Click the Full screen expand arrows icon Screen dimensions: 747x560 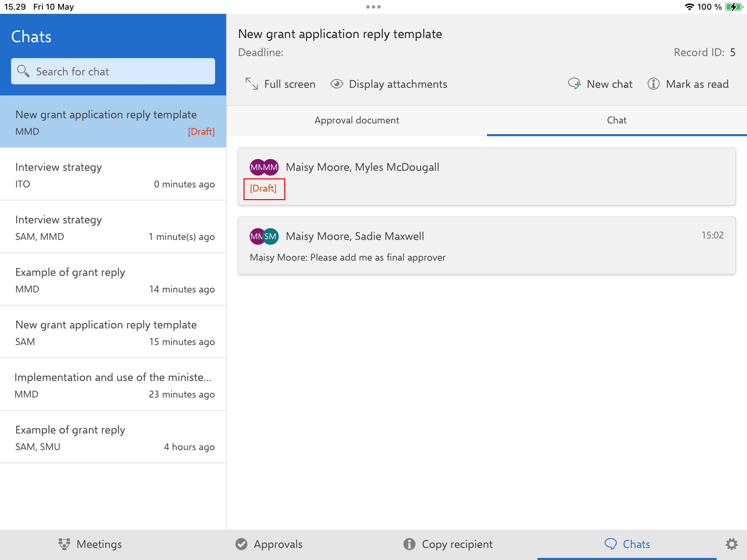(251, 84)
